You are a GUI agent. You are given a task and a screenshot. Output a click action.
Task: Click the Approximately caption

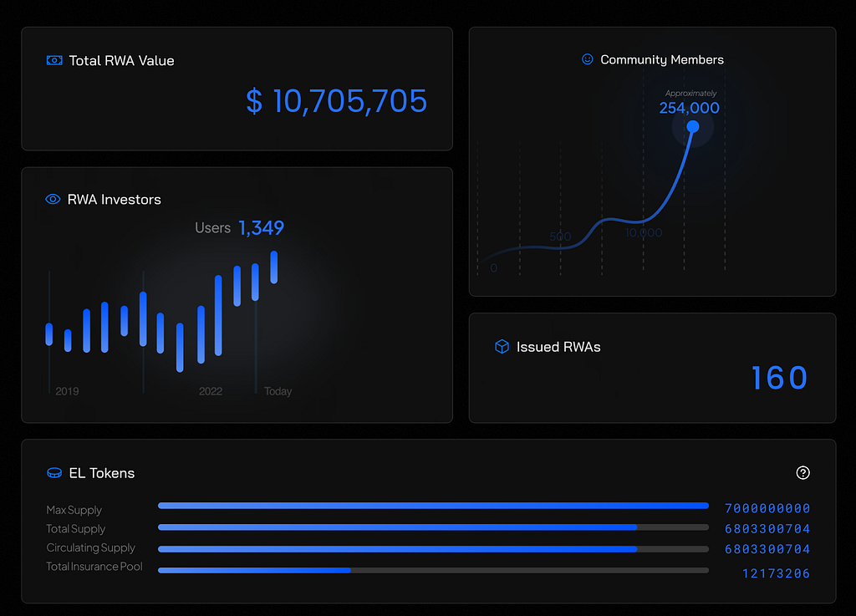[690, 94]
